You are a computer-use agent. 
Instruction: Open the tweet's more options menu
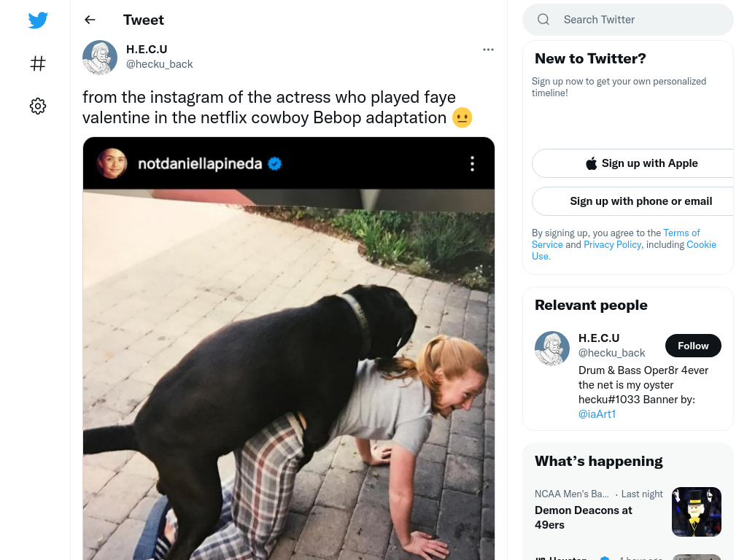tap(488, 50)
